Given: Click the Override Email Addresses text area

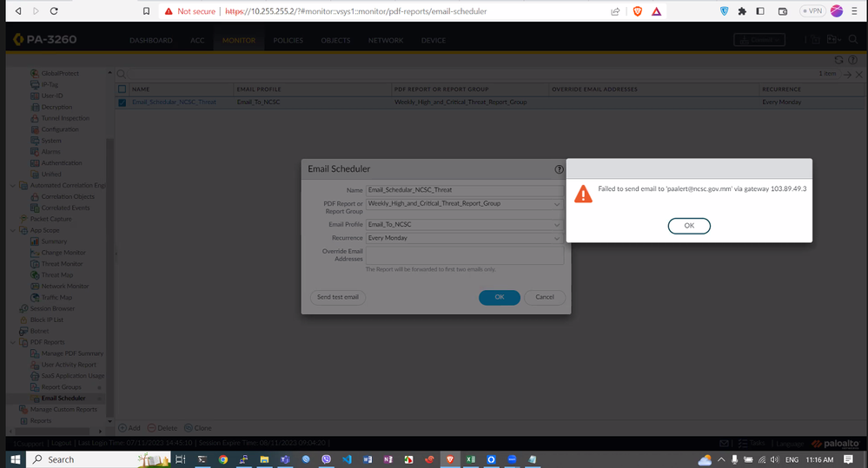Looking at the screenshot, I should point(465,255).
